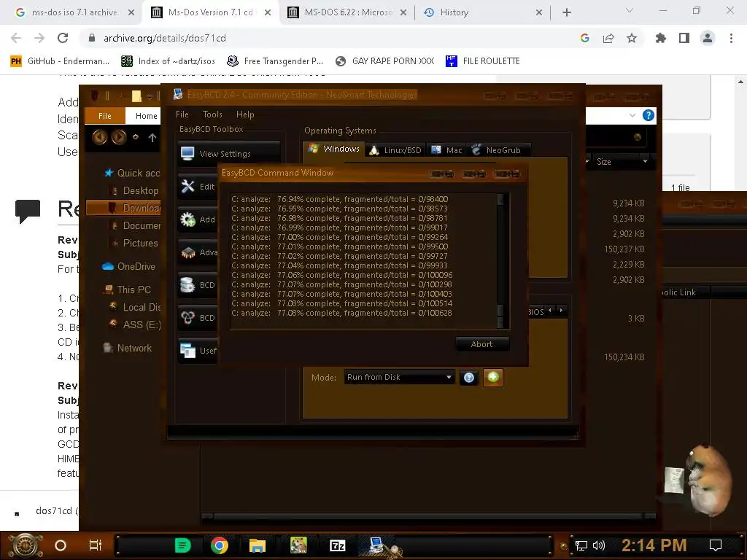Toggle Chrome side panel icon
Viewport: 747px width, 560px height.
pyautogui.click(x=684, y=38)
